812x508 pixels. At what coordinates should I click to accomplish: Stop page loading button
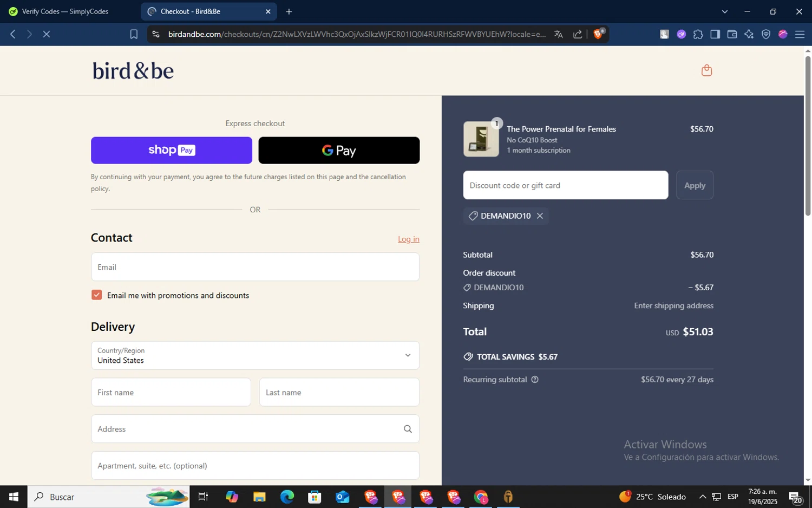tap(47, 34)
